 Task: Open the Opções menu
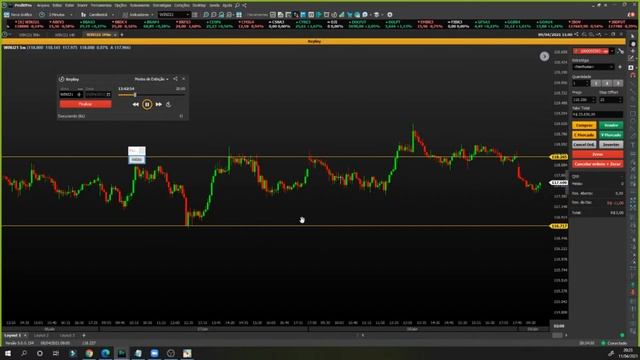point(120,5)
